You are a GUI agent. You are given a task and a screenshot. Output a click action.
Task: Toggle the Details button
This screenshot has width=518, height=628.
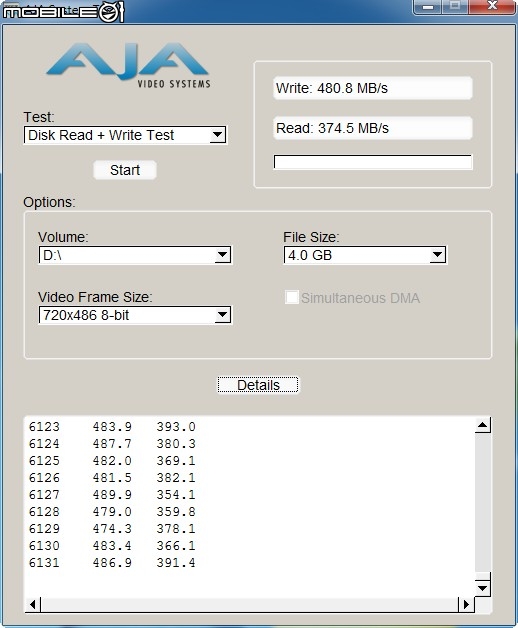pyautogui.click(x=258, y=385)
